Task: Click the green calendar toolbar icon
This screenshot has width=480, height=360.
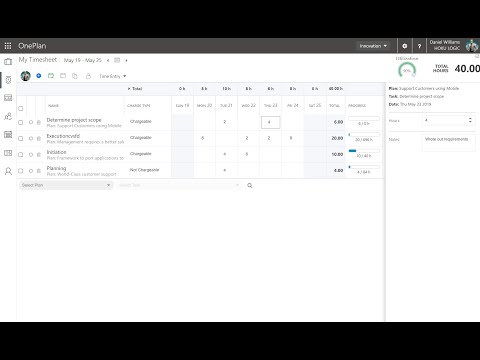Action: [x=51, y=76]
